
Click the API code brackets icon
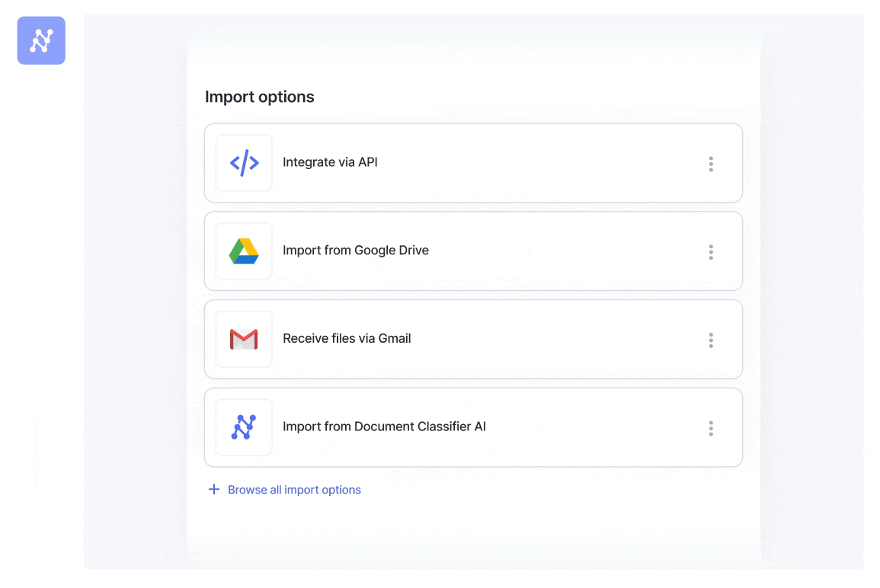tap(244, 163)
